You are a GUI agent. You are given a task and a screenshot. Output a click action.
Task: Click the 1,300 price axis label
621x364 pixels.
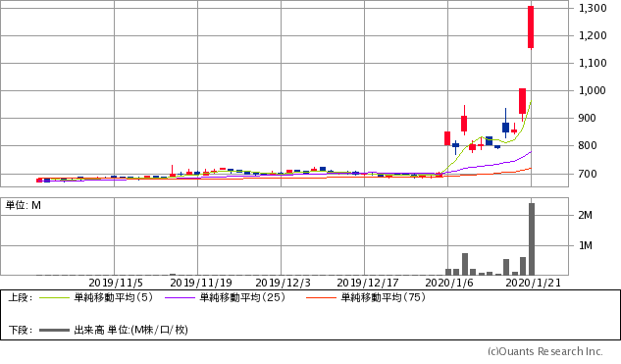click(593, 8)
